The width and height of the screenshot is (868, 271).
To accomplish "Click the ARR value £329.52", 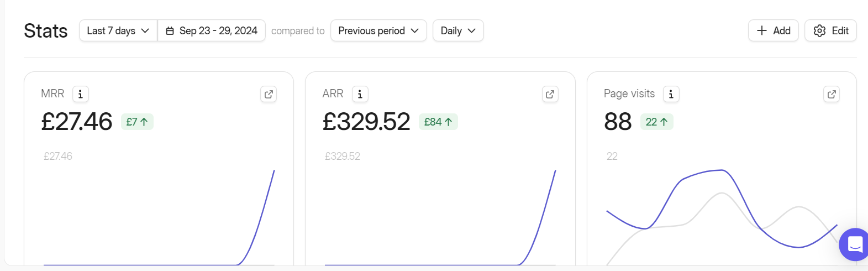I will pyautogui.click(x=366, y=122).
